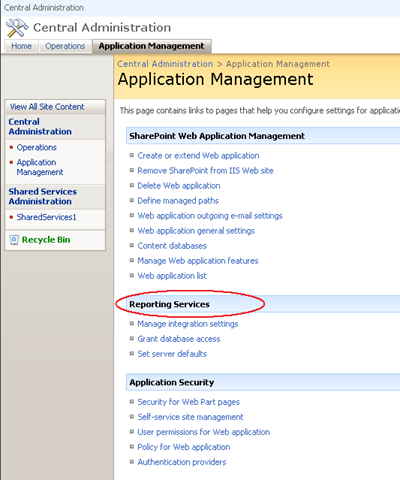
Task: Click Central Administration sidebar heading
Action: pyautogui.click(x=40, y=127)
